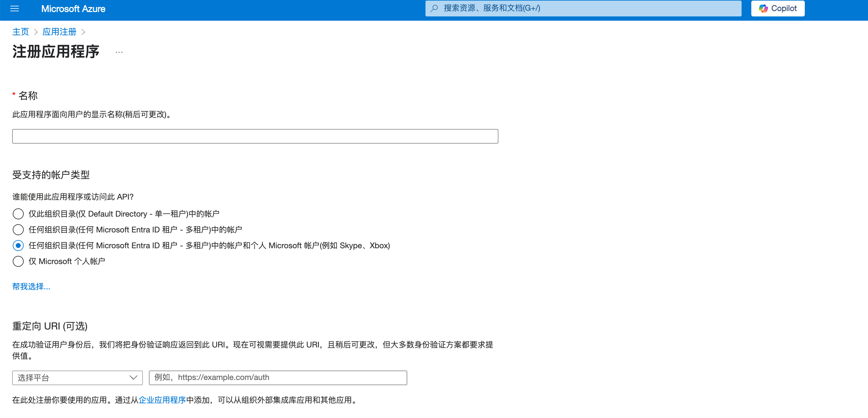Expand the 选择平台 dropdown

point(77,378)
